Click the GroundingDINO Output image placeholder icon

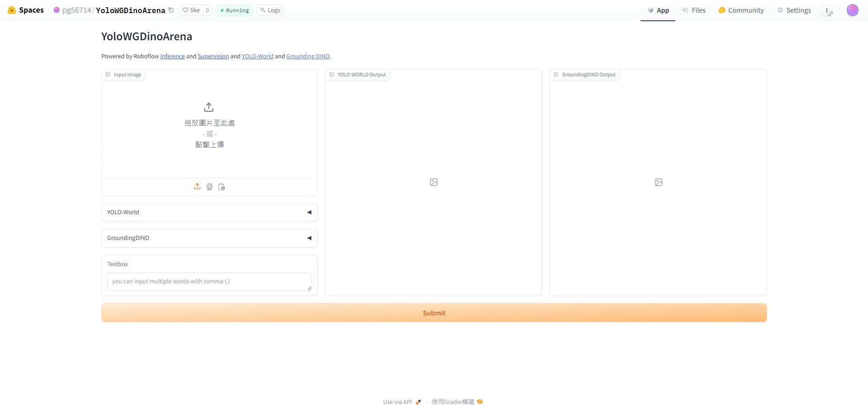[x=659, y=182]
